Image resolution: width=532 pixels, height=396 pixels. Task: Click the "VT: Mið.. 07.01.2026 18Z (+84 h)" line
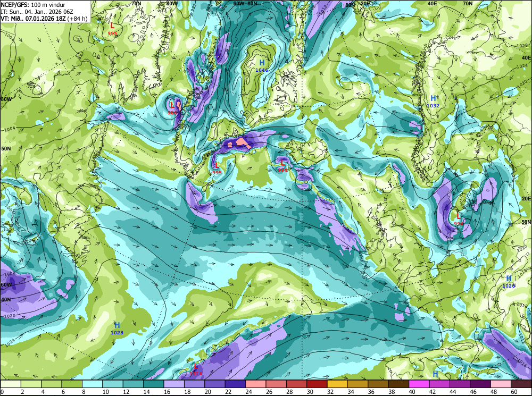44,18
